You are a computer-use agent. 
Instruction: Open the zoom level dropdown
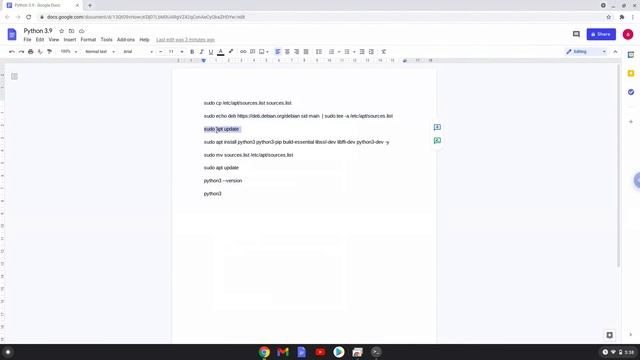(69, 52)
